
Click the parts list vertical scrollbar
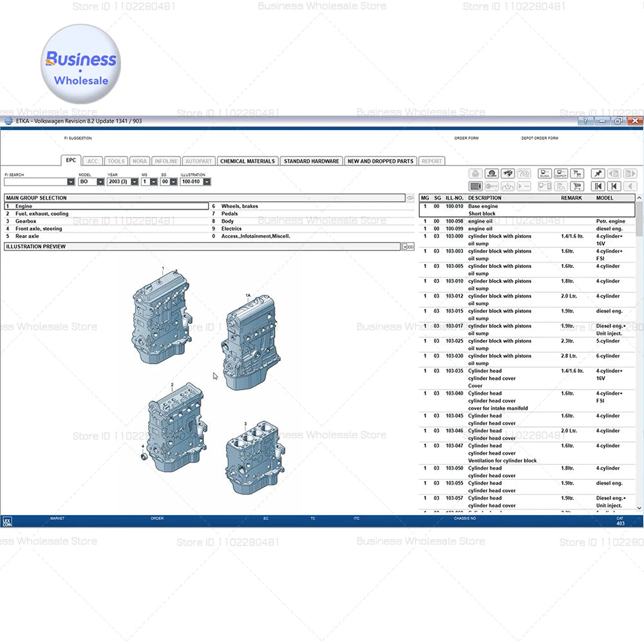[639, 354]
